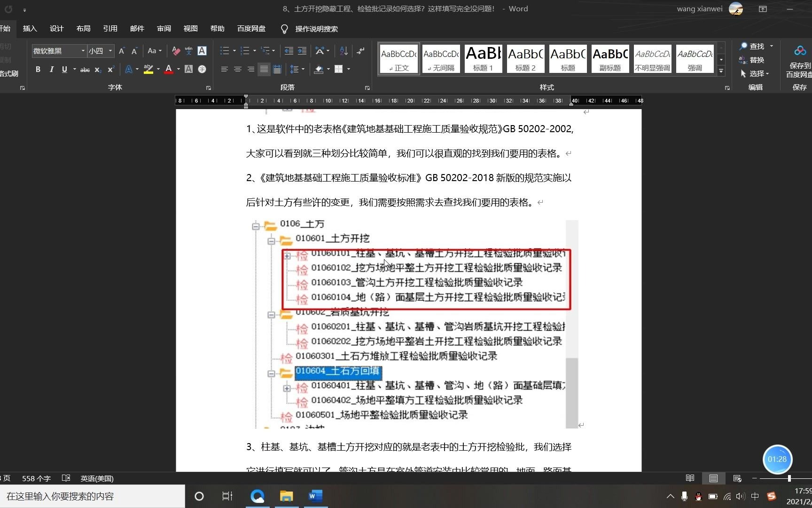Image resolution: width=812 pixels, height=508 pixels.
Task: Click the subscript icon
Action: click(x=97, y=70)
